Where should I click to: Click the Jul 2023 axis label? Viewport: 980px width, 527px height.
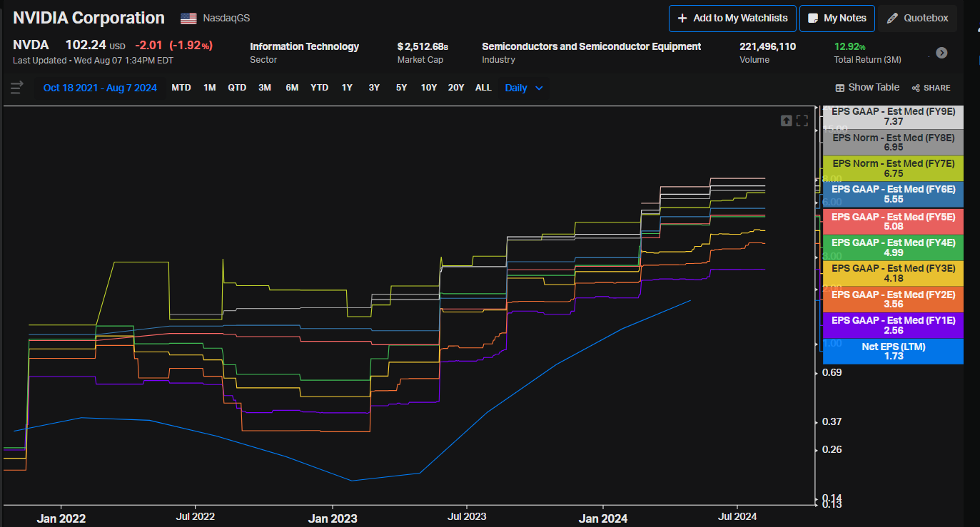tap(465, 516)
